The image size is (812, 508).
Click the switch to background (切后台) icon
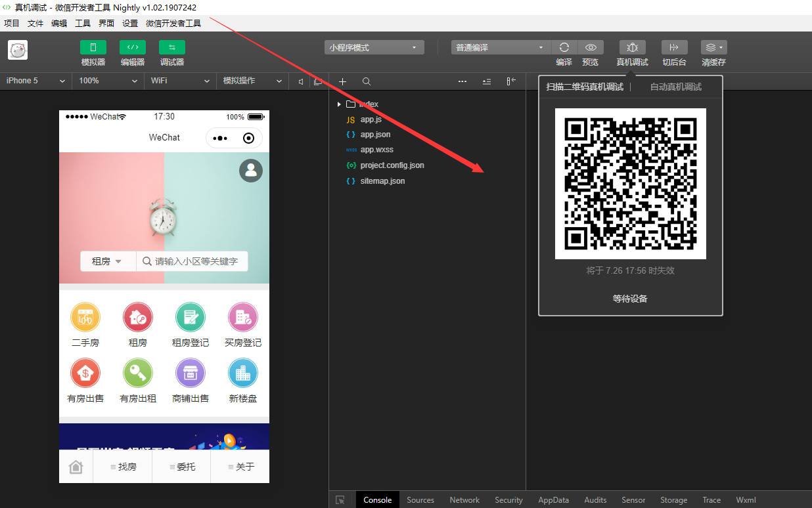coord(674,47)
